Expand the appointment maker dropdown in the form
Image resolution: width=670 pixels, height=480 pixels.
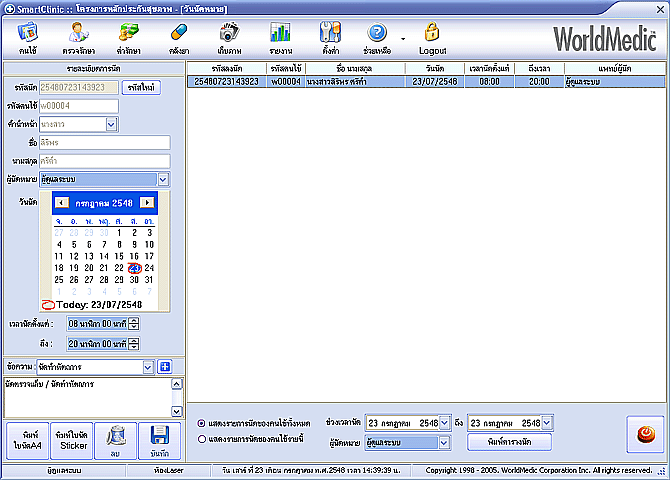(x=163, y=179)
